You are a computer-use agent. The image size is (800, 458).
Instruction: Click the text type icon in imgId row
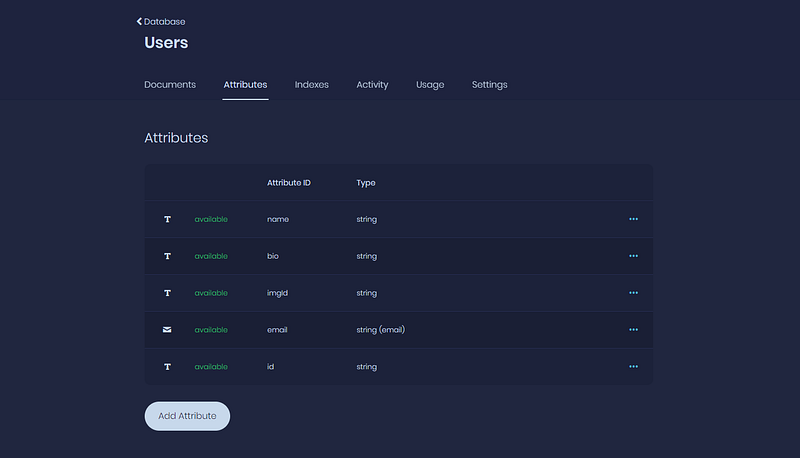coord(167,293)
